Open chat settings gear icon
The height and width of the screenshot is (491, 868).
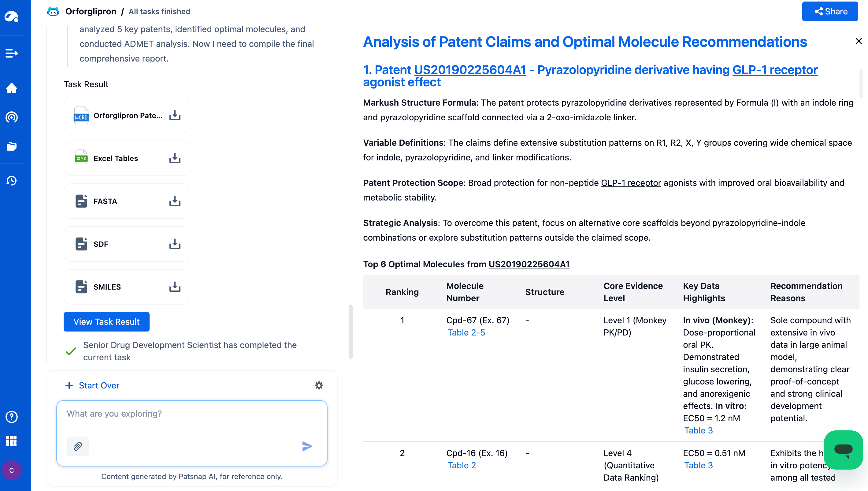[319, 385]
